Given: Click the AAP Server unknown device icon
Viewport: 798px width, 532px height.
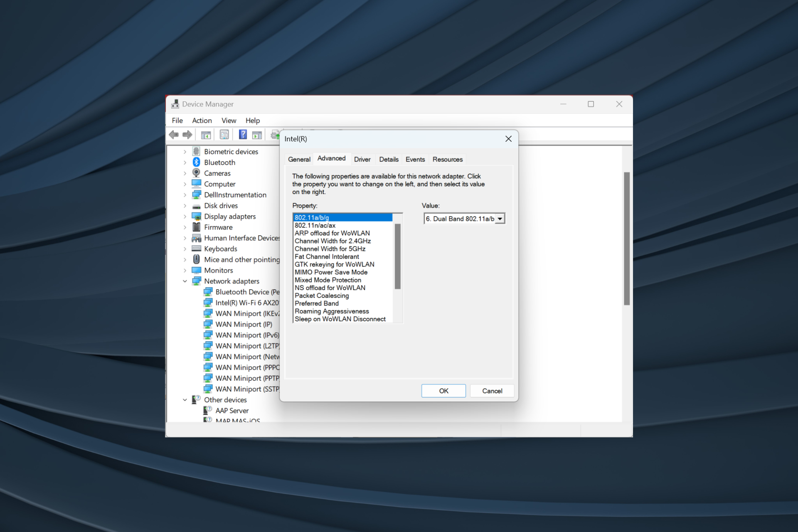Looking at the screenshot, I should [x=207, y=410].
